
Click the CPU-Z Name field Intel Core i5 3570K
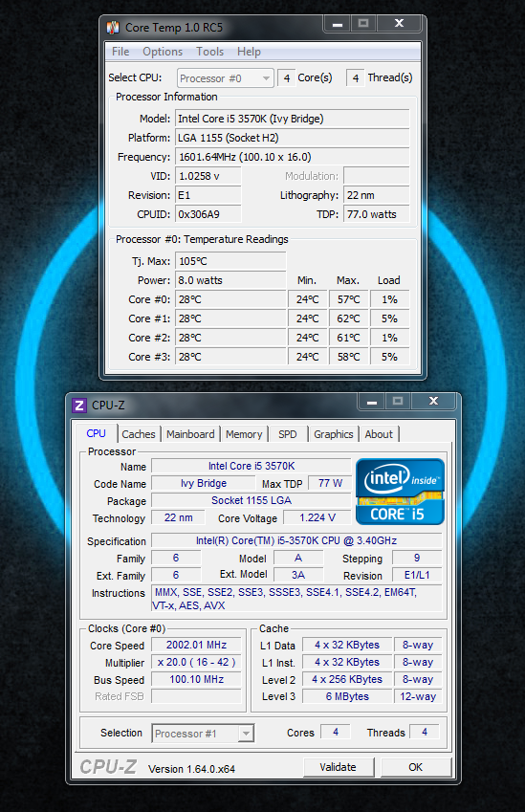click(252, 466)
